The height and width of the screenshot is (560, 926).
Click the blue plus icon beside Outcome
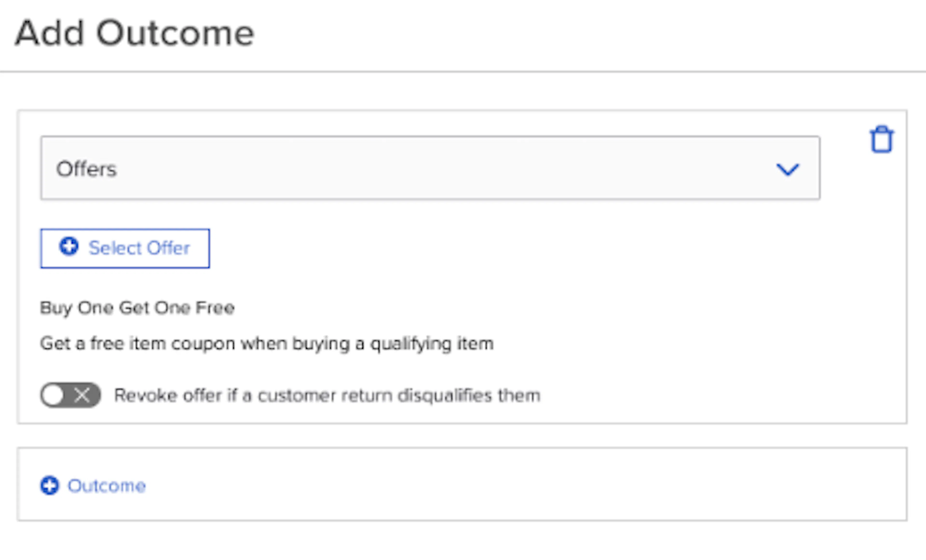coord(50,485)
